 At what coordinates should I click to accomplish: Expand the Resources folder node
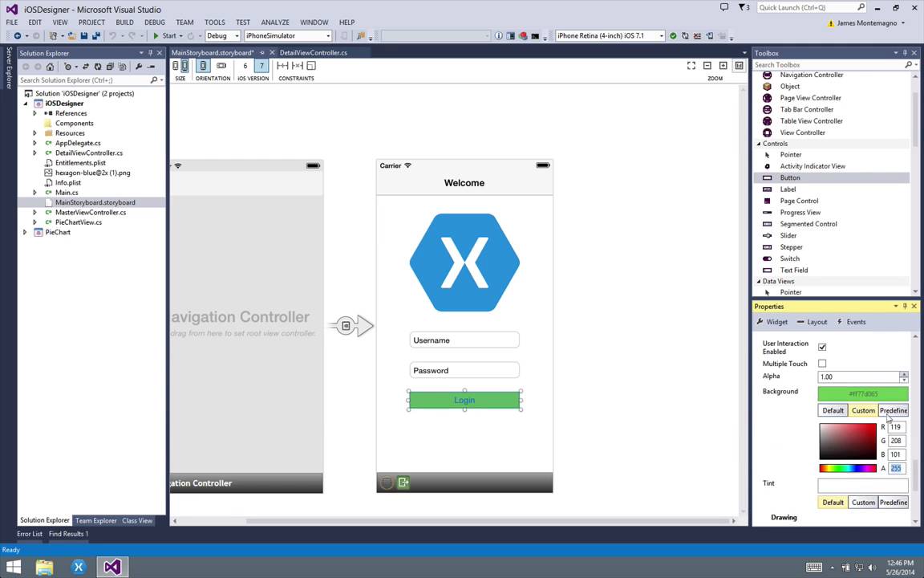[34, 133]
